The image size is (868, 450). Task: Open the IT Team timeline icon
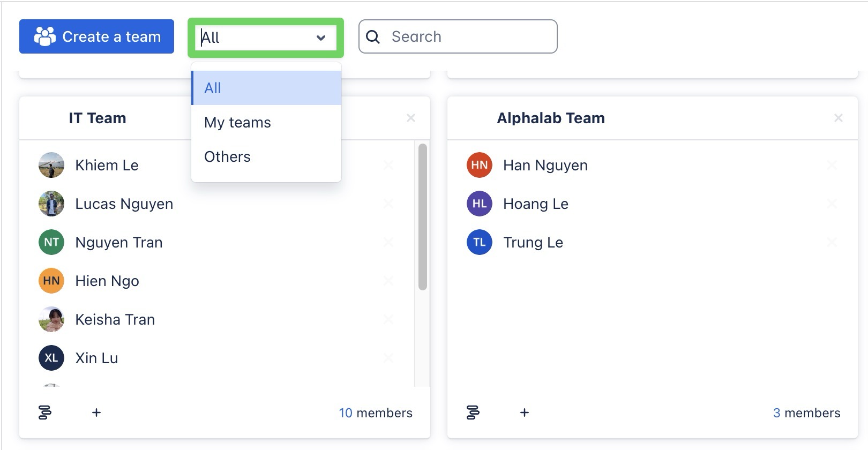pyautogui.click(x=45, y=412)
